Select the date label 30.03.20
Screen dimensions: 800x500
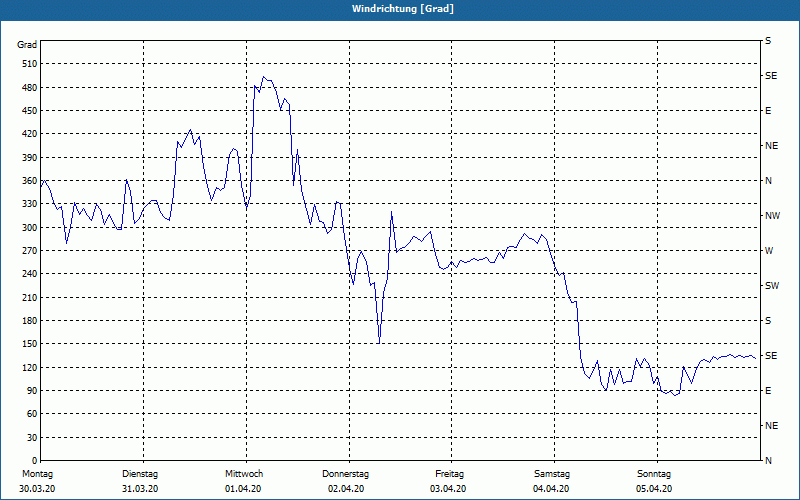37,489
